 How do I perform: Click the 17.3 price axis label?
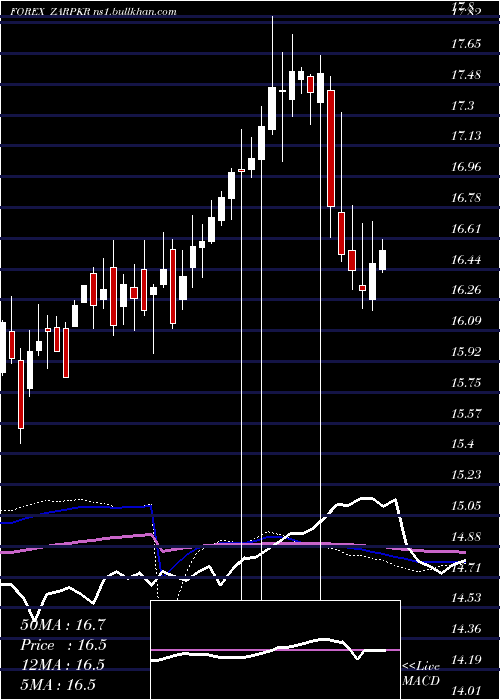[462, 106]
